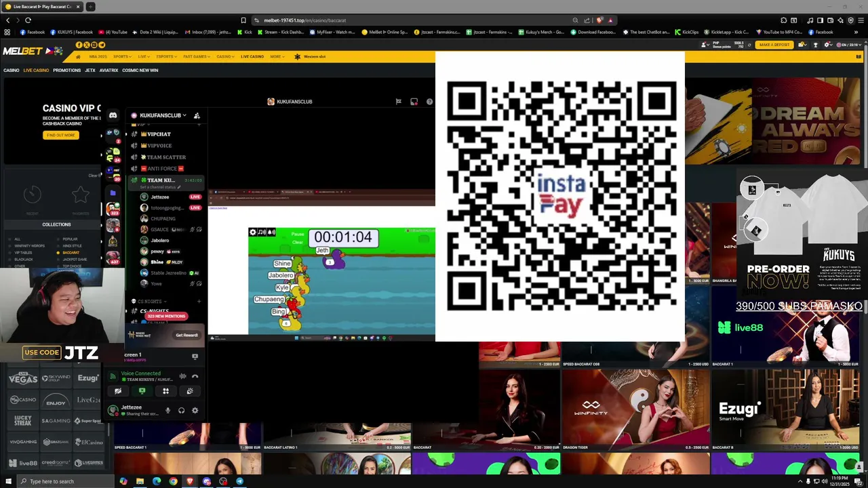The width and height of the screenshot is (868, 488).
Task: Open COSMIC NEW WIN tab
Action: click(140, 70)
